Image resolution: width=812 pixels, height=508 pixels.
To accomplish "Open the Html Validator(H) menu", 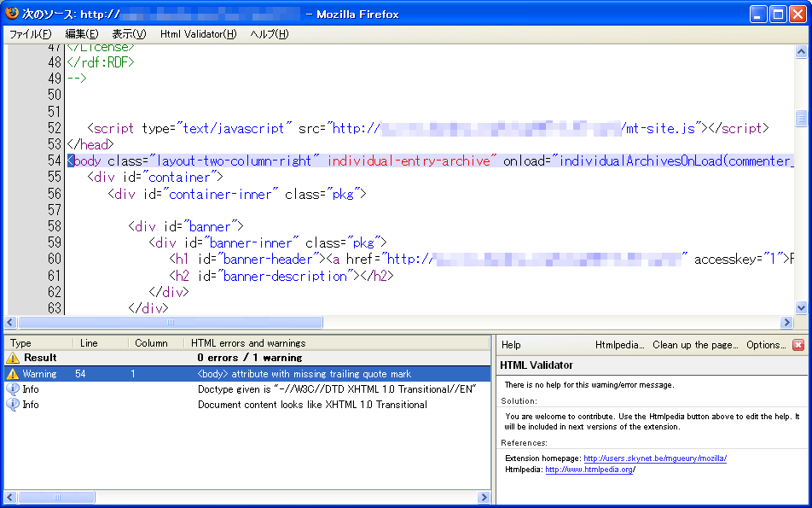I will (x=199, y=34).
